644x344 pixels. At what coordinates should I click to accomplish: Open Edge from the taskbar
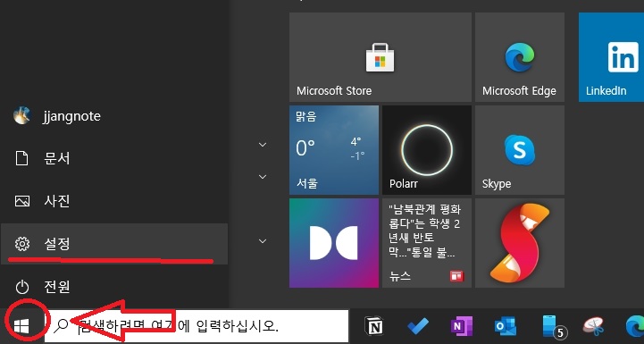635,326
